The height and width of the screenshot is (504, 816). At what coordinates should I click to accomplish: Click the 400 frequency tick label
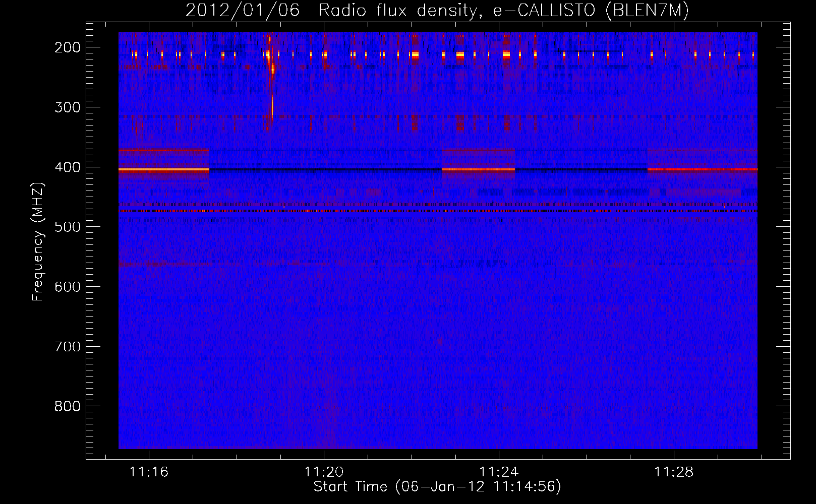pos(68,167)
